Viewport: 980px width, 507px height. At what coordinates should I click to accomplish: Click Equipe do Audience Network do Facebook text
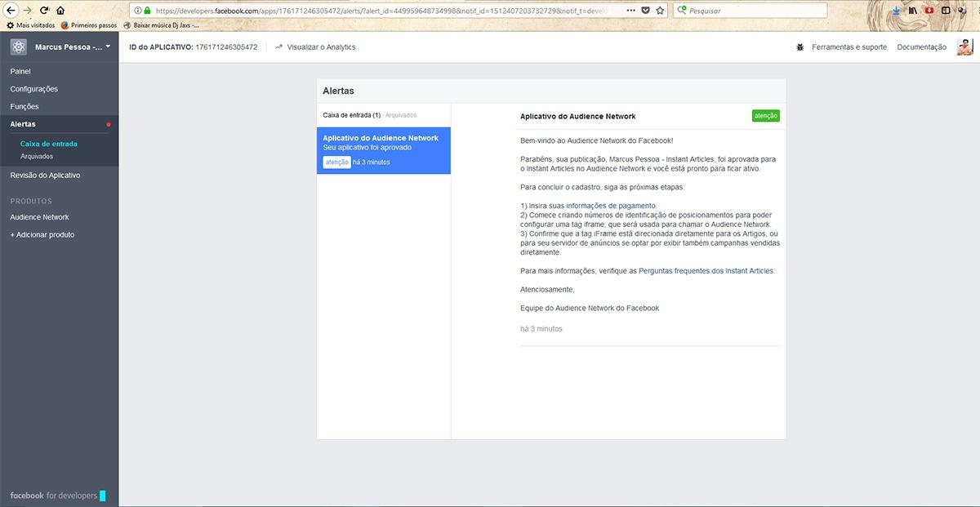click(590, 309)
